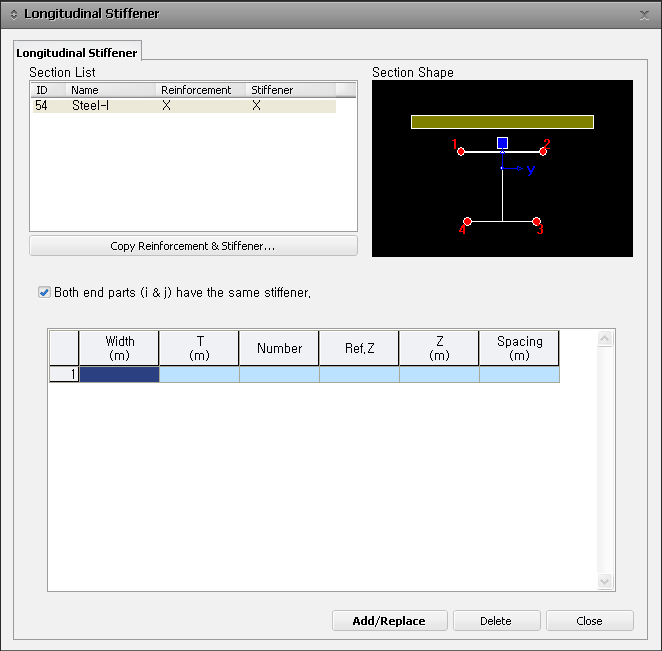Click the table scroll up arrow
662x651 pixels.
(x=605, y=339)
